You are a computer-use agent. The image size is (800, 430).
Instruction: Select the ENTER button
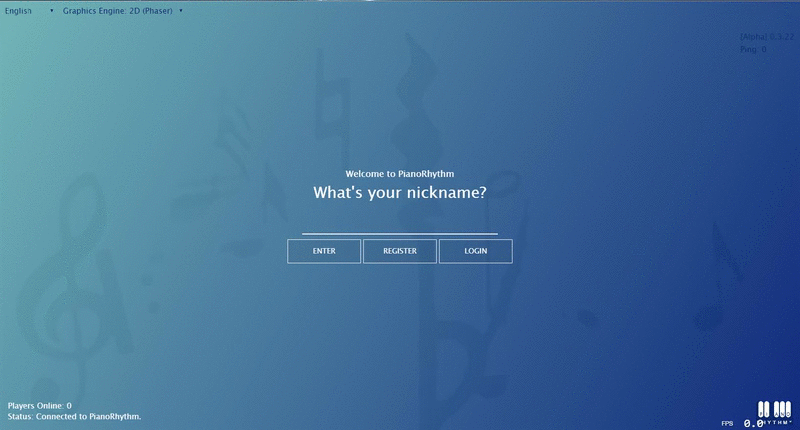324,251
